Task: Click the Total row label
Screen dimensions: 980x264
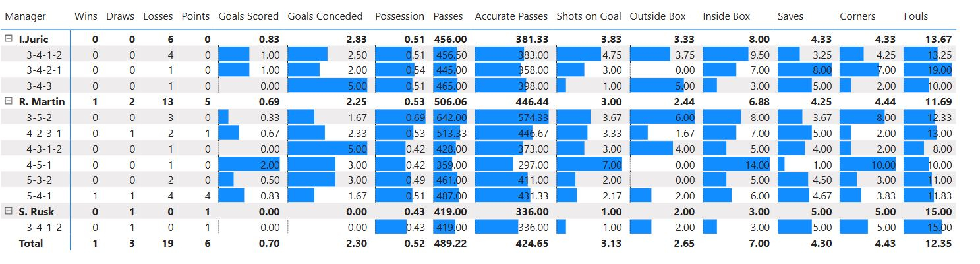Action: coord(31,243)
